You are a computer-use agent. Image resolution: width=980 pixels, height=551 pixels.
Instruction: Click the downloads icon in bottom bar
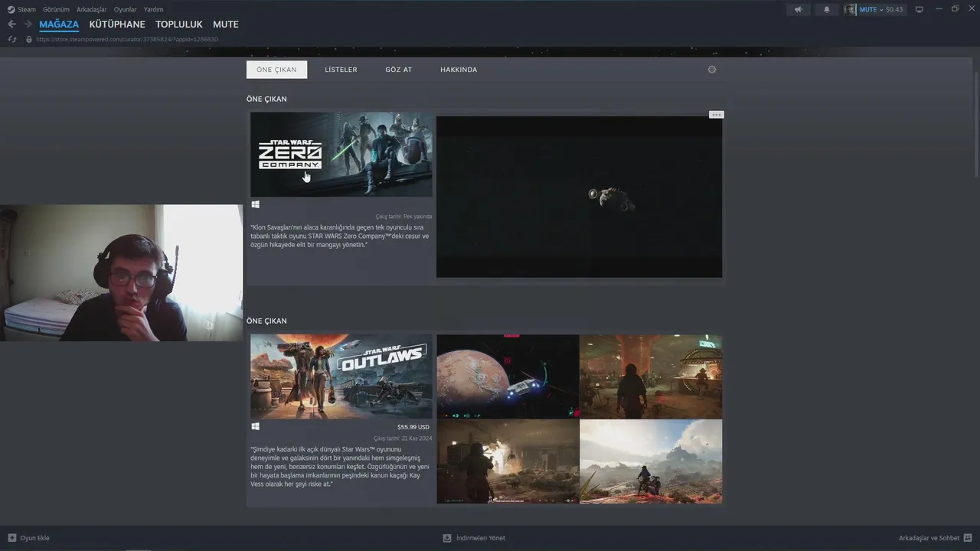pyautogui.click(x=447, y=538)
